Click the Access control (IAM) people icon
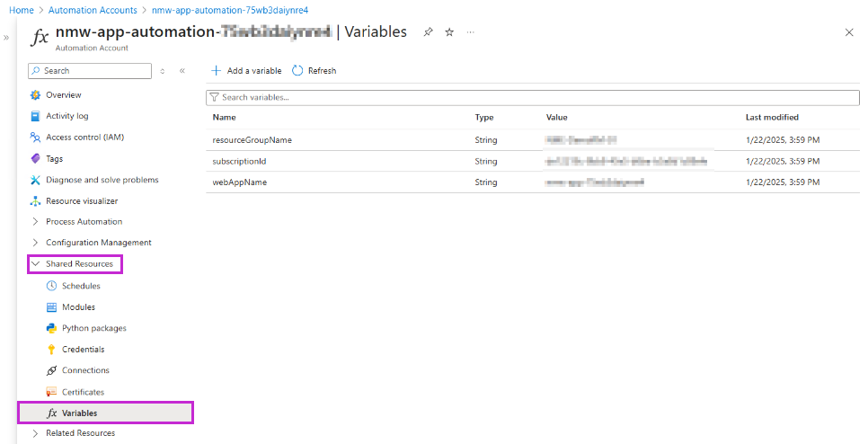Image resolution: width=868 pixels, height=444 pixels. (35, 137)
